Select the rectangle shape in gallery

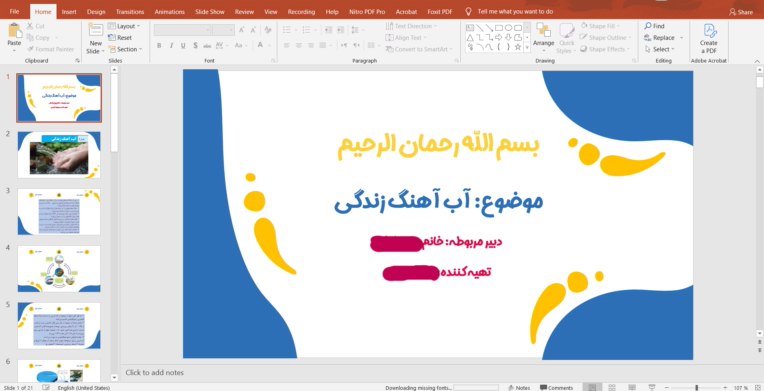click(x=499, y=28)
